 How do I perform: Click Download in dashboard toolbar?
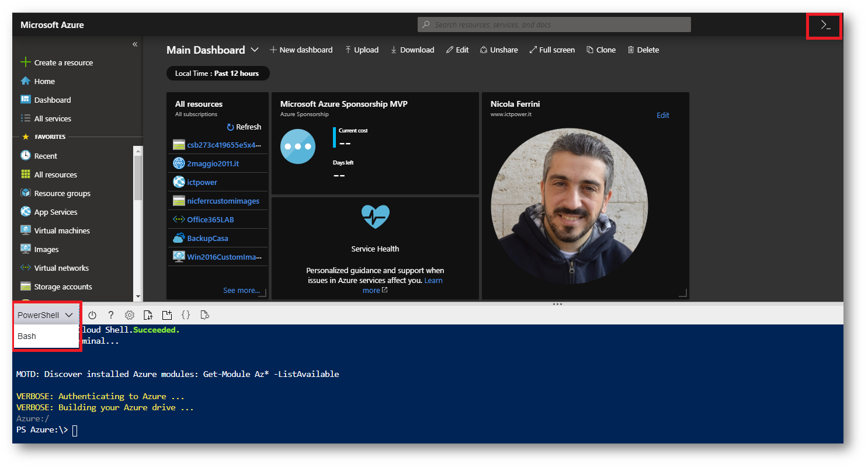coord(412,50)
